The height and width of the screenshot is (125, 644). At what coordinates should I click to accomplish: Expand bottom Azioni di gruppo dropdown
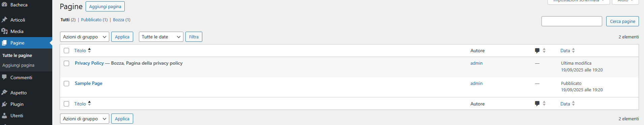coord(85,119)
